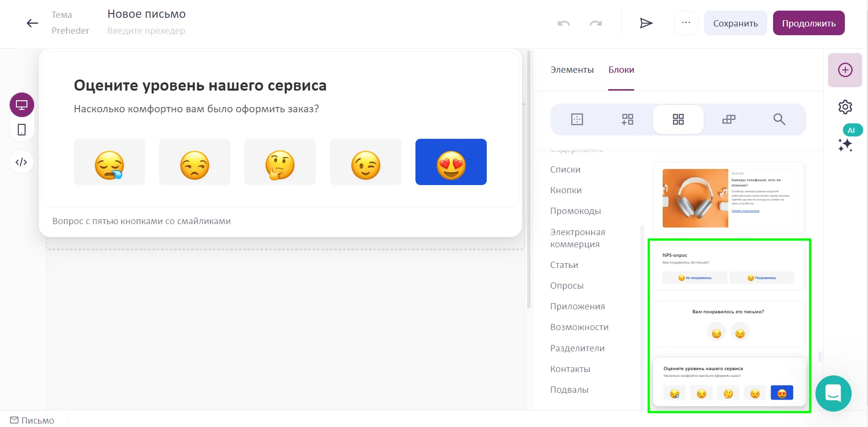Go back using the left arrow
Viewport: 868px width, 427px height.
[x=32, y=23]
